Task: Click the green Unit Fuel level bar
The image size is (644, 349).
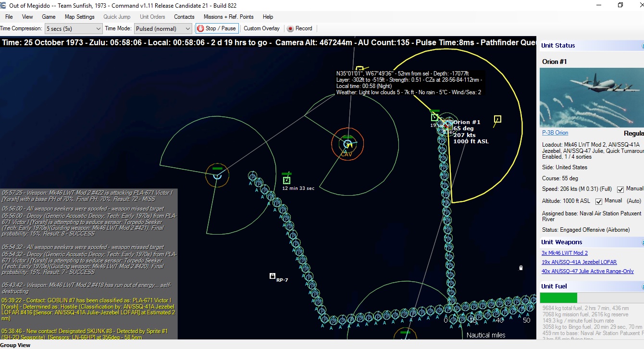Action: pyautogui.click(x=559, y=298)
